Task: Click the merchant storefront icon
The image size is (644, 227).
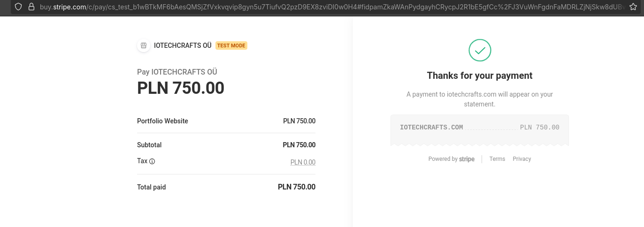Action: tap(144, 45)
